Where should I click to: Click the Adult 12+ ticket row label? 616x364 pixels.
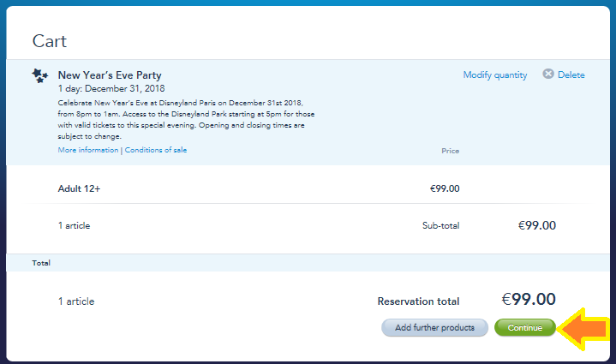point(79,188)
